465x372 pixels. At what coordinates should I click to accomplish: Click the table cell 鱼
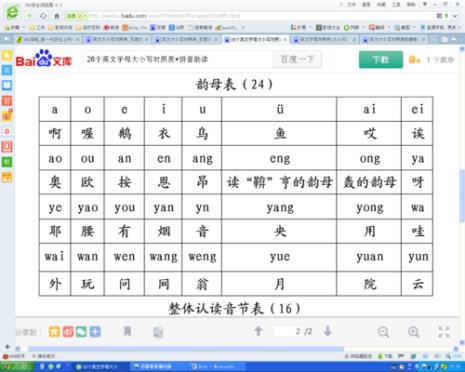coord(279,133)
